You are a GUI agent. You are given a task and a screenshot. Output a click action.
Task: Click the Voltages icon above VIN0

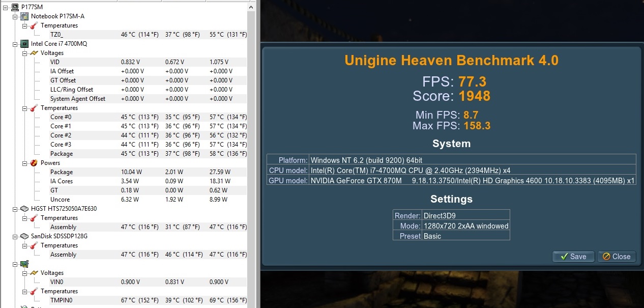point(34,273)
